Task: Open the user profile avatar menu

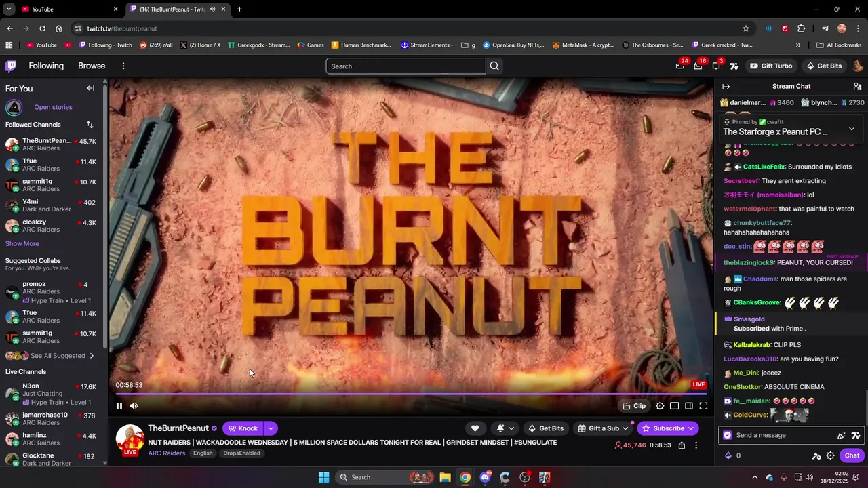Action: coord(857,66)
